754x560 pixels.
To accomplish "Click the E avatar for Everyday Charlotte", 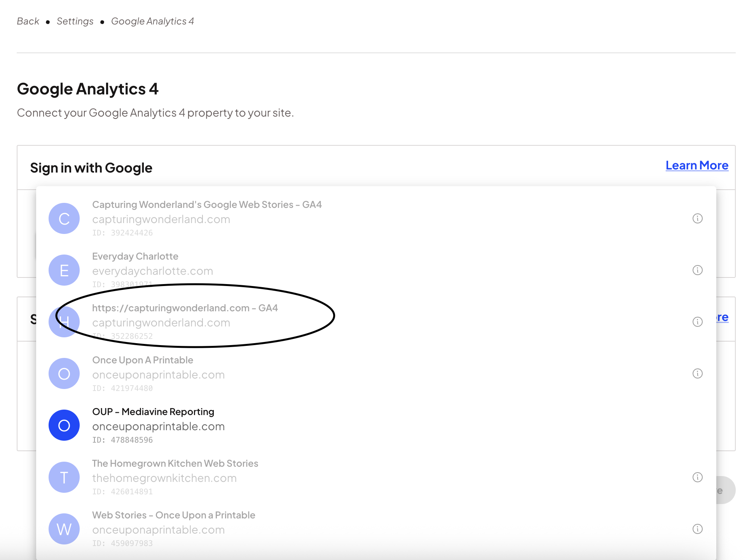I will point(64,270).
